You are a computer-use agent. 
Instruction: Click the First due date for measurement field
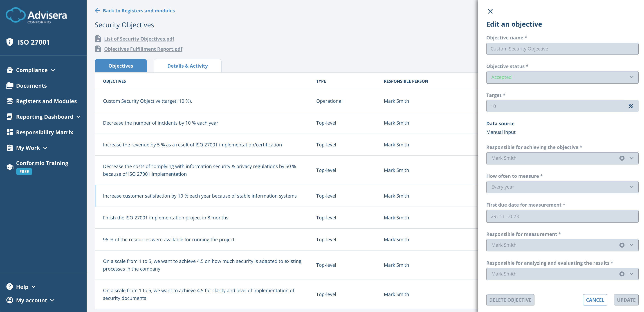[562, 216]
